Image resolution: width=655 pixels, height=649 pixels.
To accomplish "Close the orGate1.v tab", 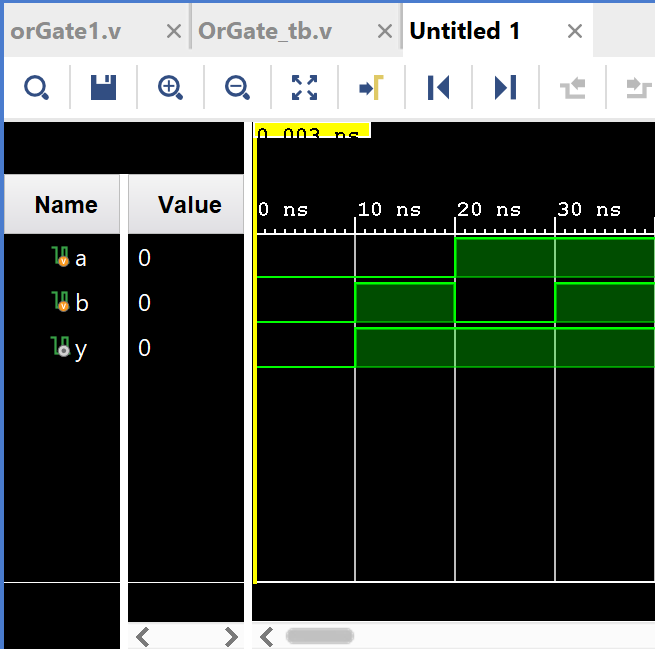I will [173, 31].
